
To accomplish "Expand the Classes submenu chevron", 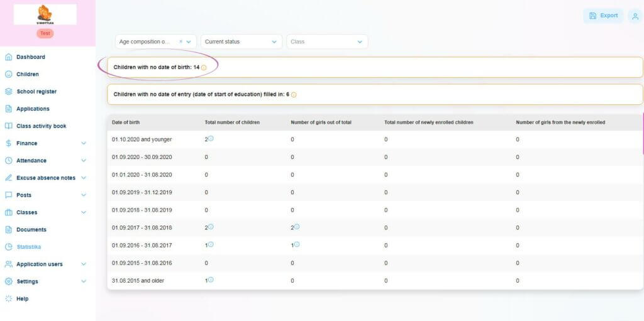I will click(84, 212).
